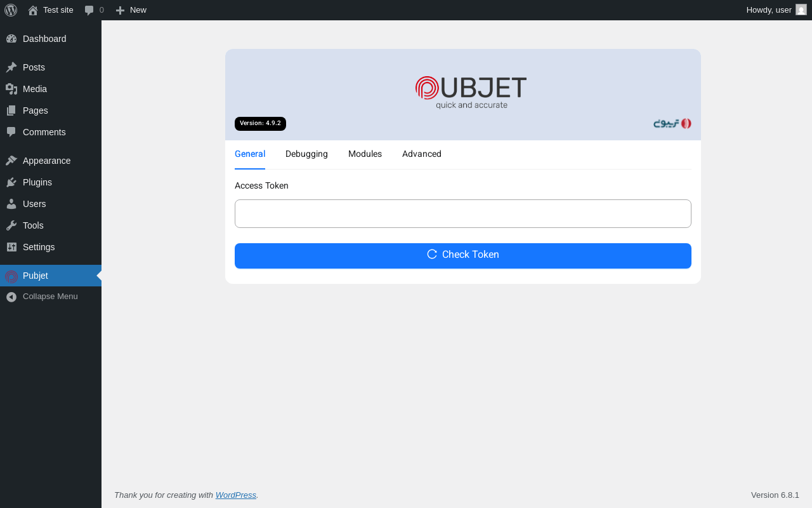Open Pages in the sidebar menu
812x508 pixels.
pos(51,110)
